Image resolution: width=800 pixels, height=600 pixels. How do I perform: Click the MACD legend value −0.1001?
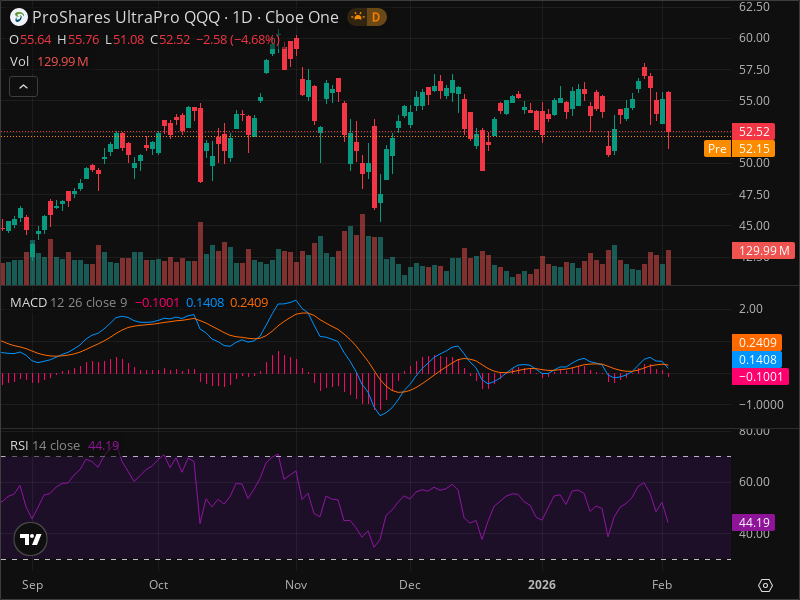(x=157, y=303)
